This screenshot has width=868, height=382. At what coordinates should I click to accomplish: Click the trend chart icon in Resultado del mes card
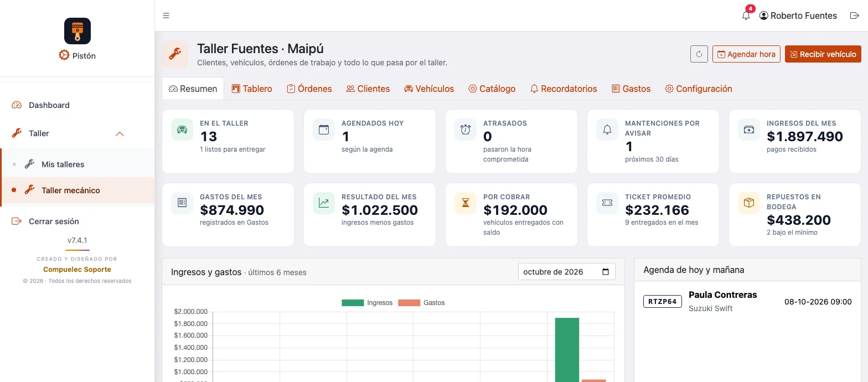click(x=324, y=203)
